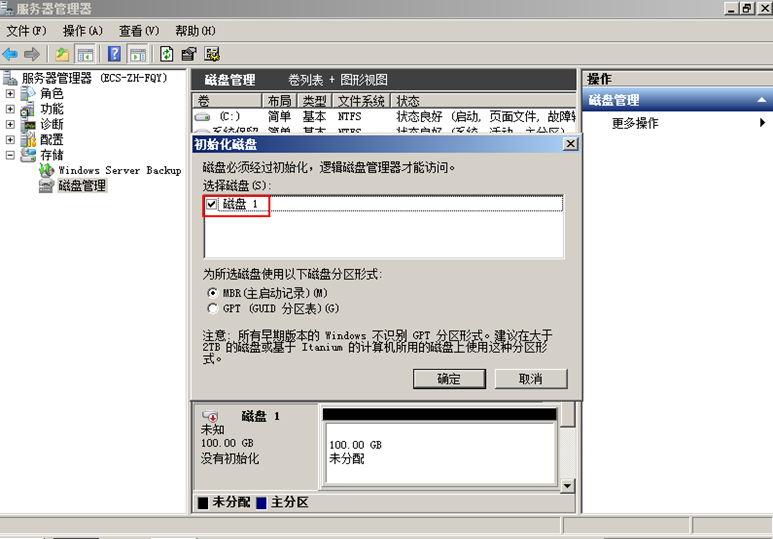773x539 pixels.
Task: Toggle the 磁盘 1 checkbox
Action: 211,204
